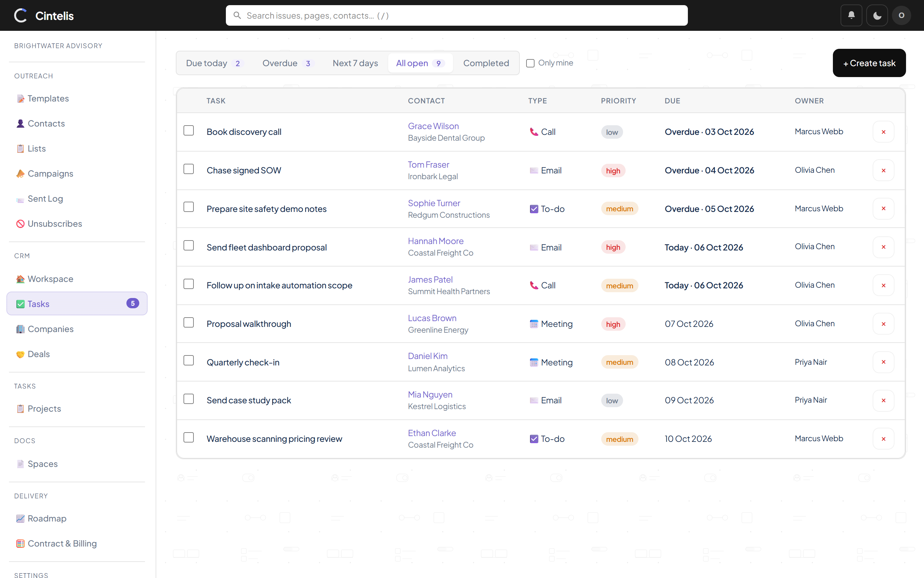Open Templates in the sidebar

click(x=77, y=99)
